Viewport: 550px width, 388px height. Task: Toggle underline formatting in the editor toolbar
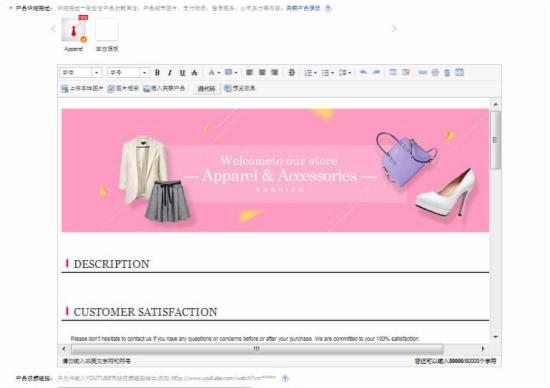click(182, 73)
